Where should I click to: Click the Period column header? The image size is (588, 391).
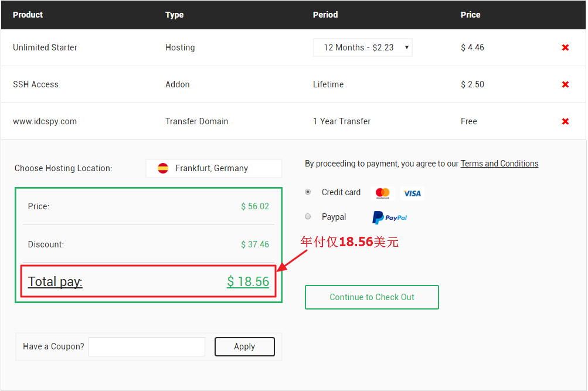pos(325,15)
